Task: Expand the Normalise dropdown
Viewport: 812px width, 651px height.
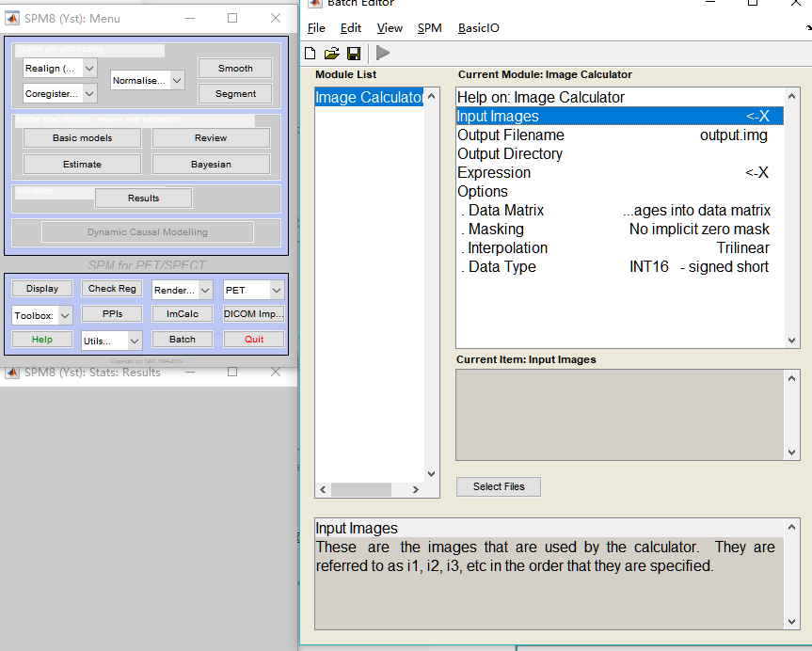Action: 177,80
